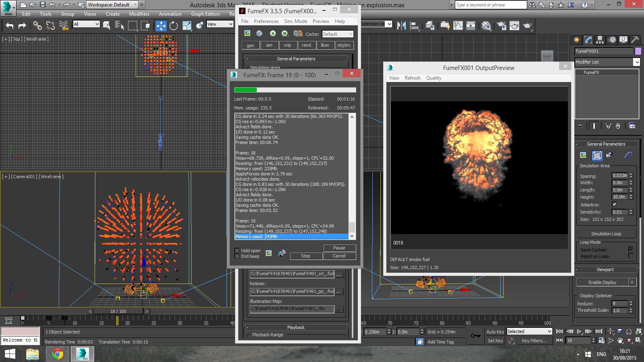Image resolution: width=644 pixels, height=362 pixels.
Task: Toggle Hold open checkbox in progress dialog
Action: click(x=237, y=250)
